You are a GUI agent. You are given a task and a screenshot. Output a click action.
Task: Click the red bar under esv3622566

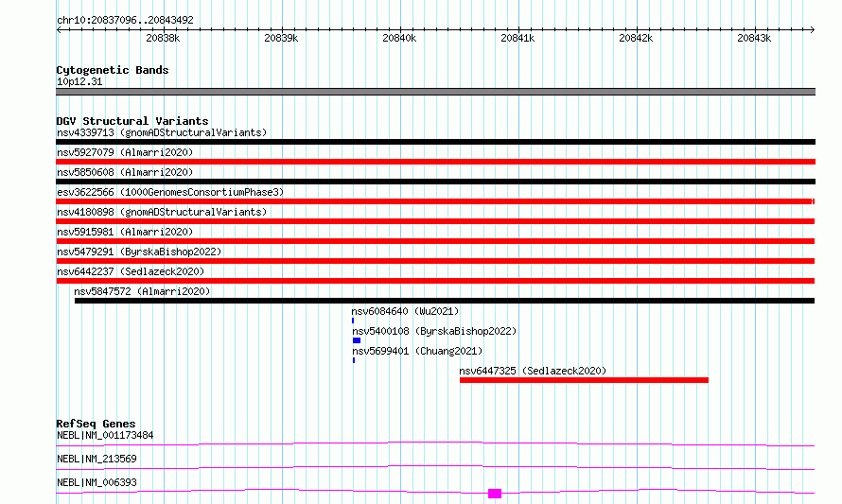tap(435, 201)
